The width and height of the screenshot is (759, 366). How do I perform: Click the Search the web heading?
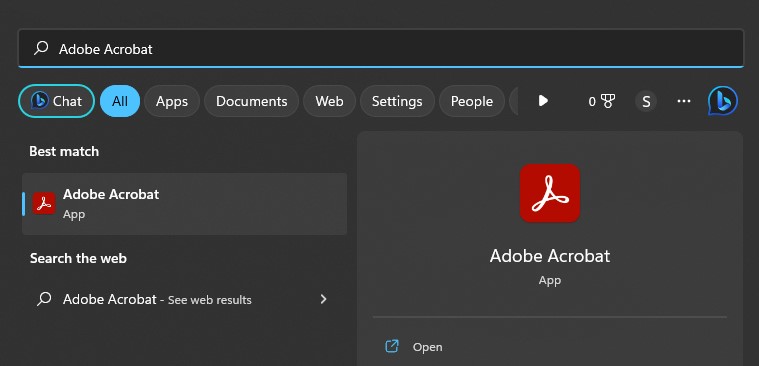coord(78,259)
